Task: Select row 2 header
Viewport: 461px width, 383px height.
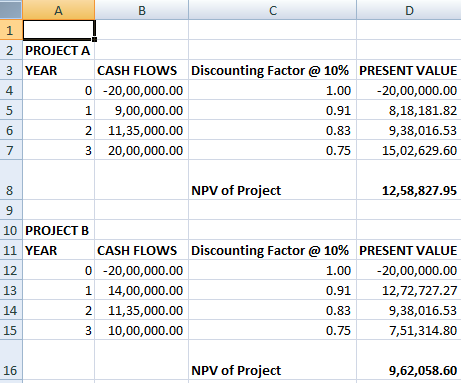Action: click(11, 50)
